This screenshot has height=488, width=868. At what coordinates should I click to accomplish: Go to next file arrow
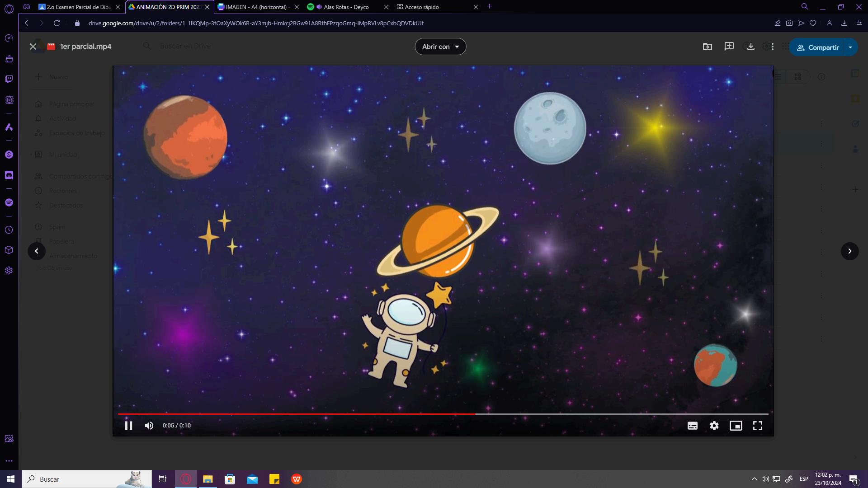pyautogui.click(x=849, y=251)
